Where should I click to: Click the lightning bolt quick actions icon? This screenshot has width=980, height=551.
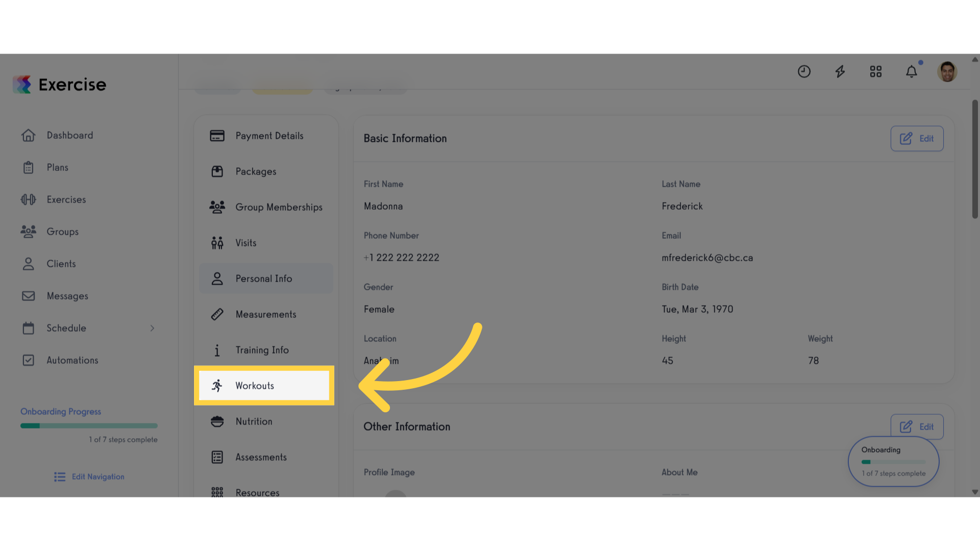pyautogui.click(x=840, y=71)
